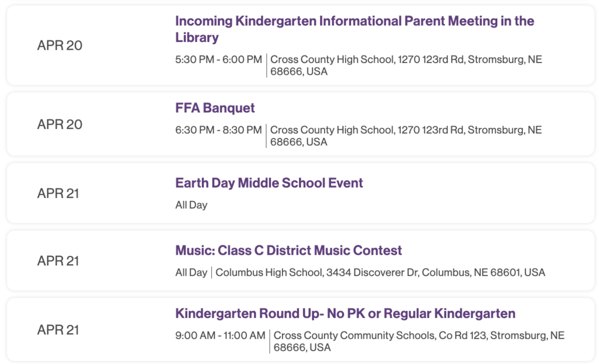The image size is (599, 364).
Task: Click the 6:30 PM - 8:30 PM time
Action: 218,130
